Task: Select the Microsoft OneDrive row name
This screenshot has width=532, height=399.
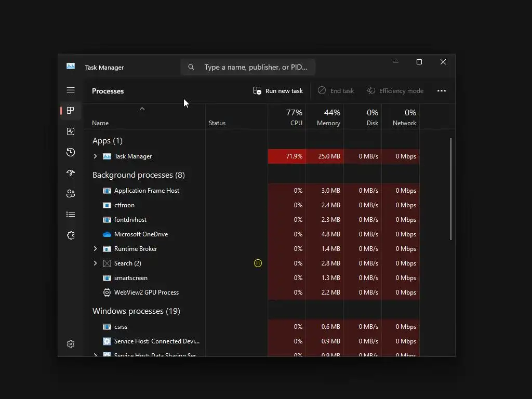Action: click(141, 234)
